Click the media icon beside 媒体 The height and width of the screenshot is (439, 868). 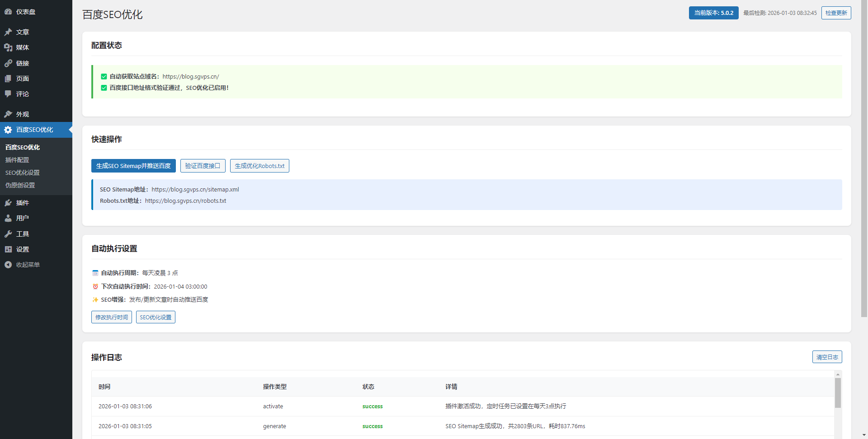(x=8, y=47)
